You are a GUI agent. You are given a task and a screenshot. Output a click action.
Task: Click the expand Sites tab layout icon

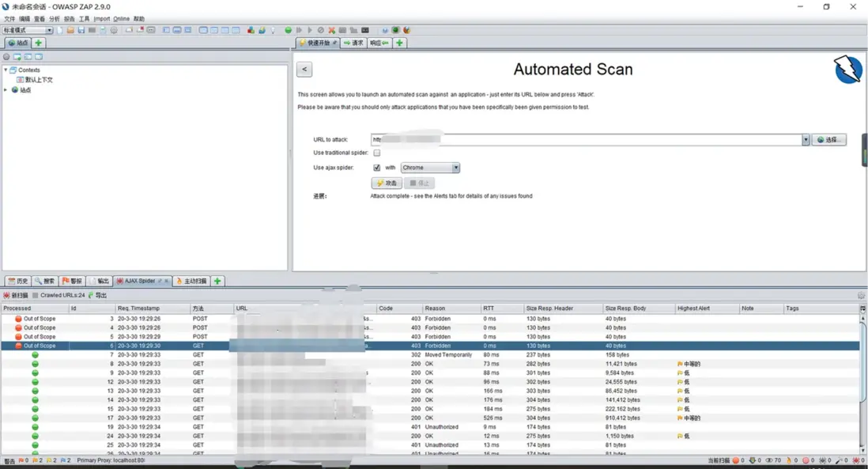click(x=165, y=30)
